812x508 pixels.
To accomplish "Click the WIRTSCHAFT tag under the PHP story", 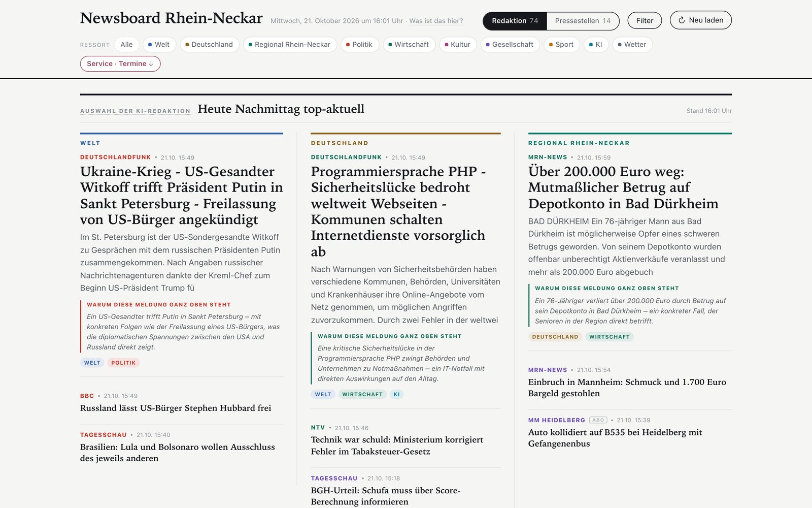I will click(362, 394).
